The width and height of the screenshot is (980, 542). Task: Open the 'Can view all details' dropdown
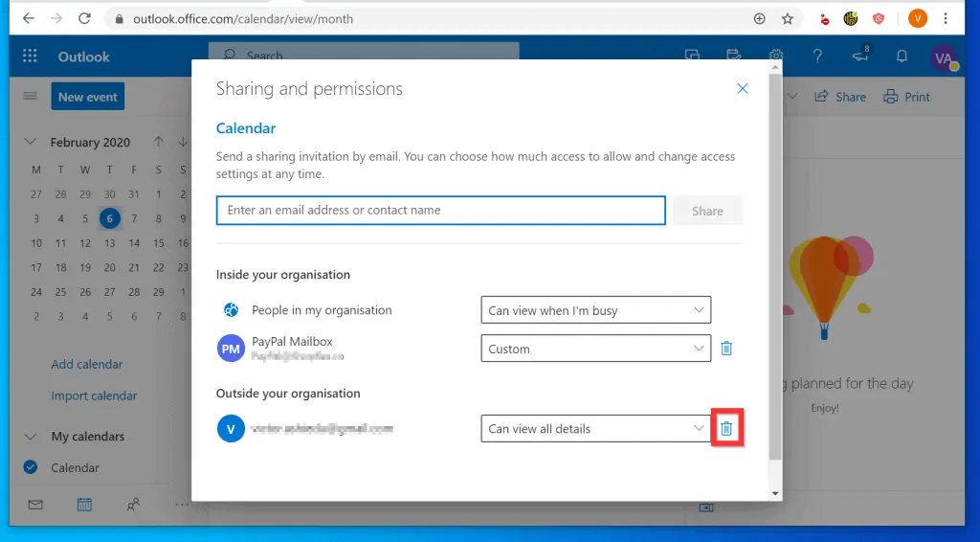click(595, 429)
